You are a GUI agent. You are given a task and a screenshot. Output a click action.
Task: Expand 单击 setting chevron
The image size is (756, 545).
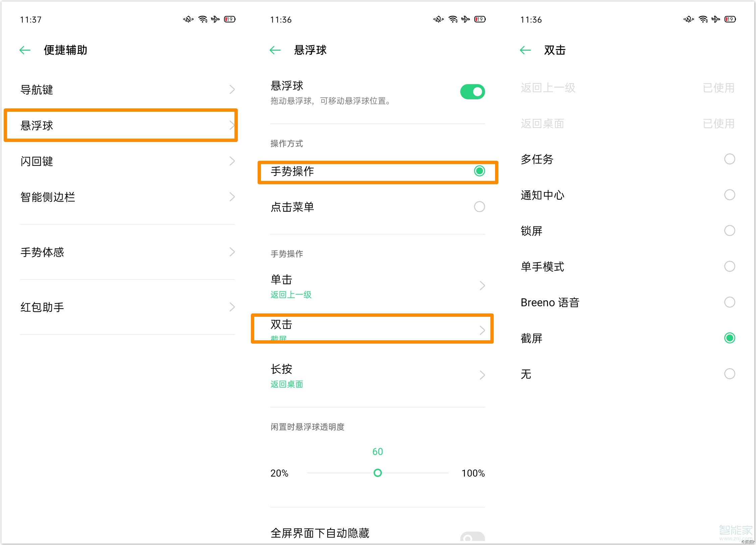click(x=482, y=286)
